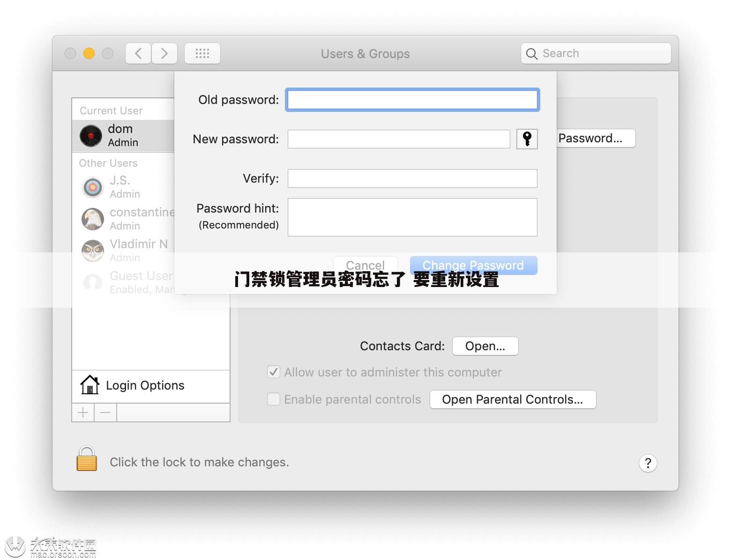Select the Guest User entry

[x=123, y=282]
